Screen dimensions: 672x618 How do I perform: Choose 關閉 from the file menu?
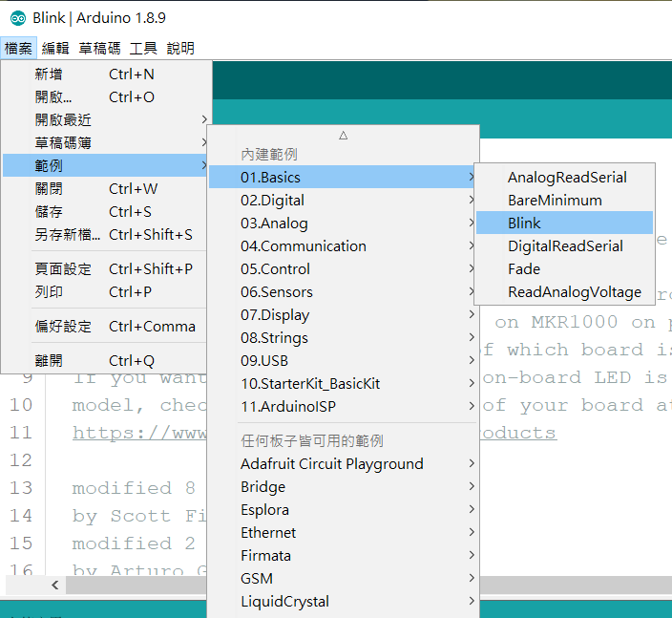[105, 189]
